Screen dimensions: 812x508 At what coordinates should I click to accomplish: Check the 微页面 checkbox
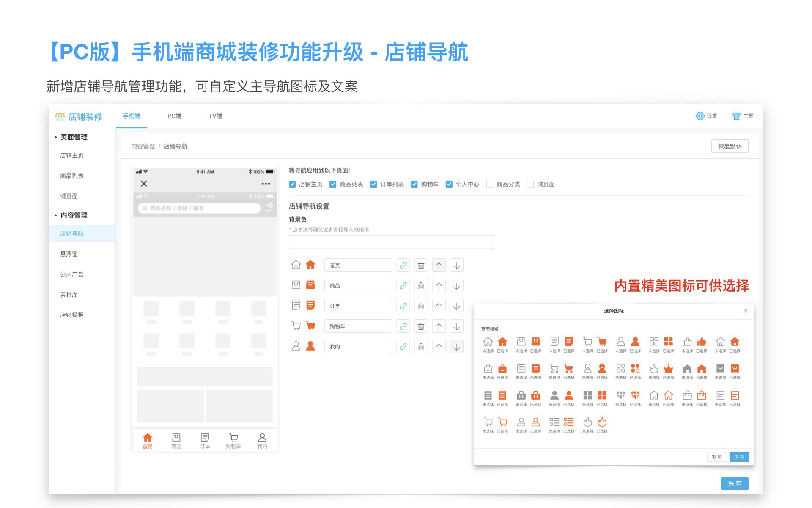(530, 184)
